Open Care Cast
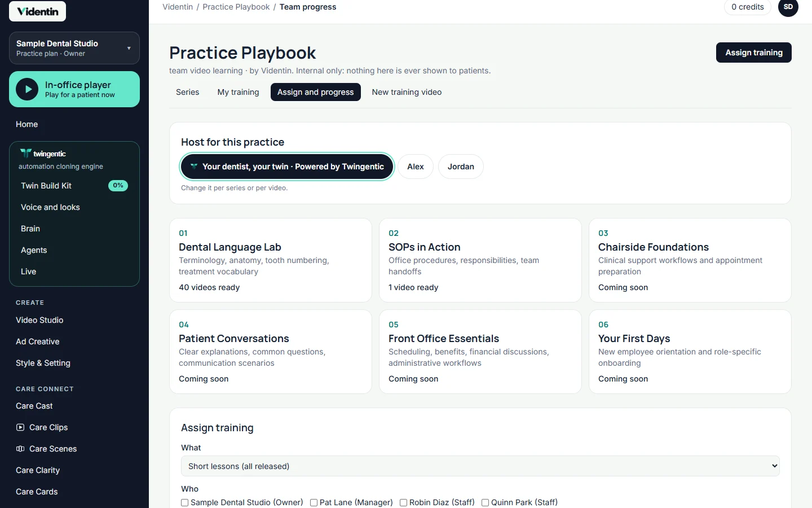This screenshot has height=508, width=812. [74, 406]
